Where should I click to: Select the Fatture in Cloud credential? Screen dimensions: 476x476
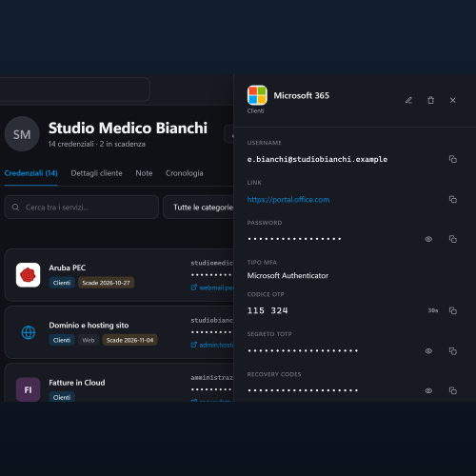coord(119,383)
